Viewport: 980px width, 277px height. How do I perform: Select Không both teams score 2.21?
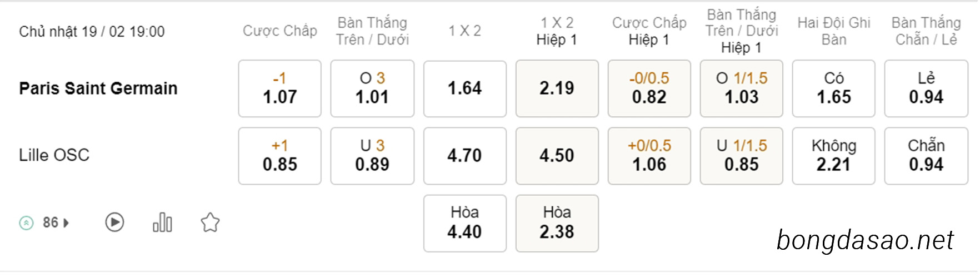(x=834, y=156)
